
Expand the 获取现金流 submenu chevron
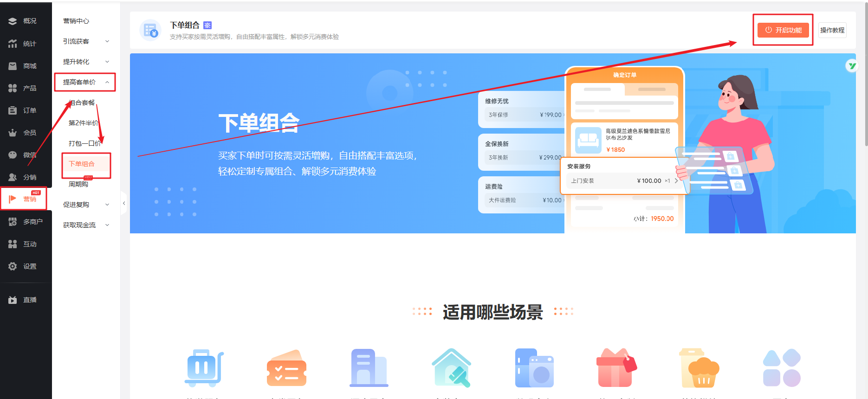tap(107, 225)
